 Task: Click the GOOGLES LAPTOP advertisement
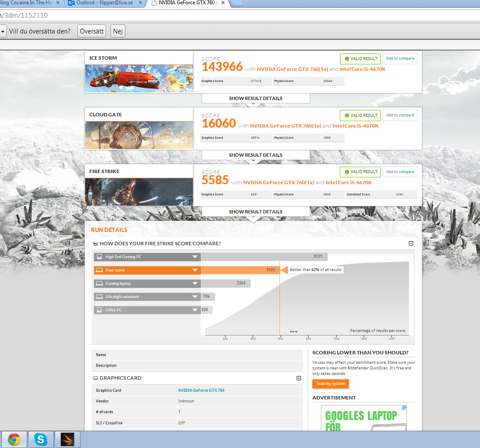point(364,418)
